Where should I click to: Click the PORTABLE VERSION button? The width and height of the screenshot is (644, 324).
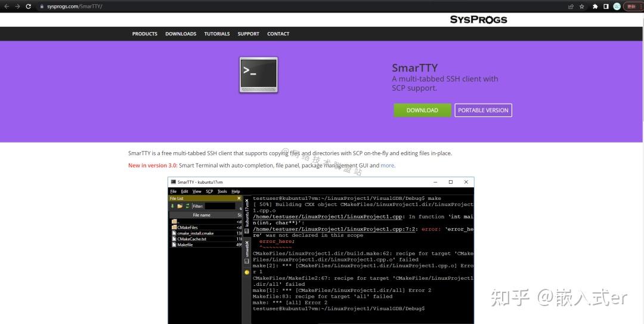[x=483, y=110]
